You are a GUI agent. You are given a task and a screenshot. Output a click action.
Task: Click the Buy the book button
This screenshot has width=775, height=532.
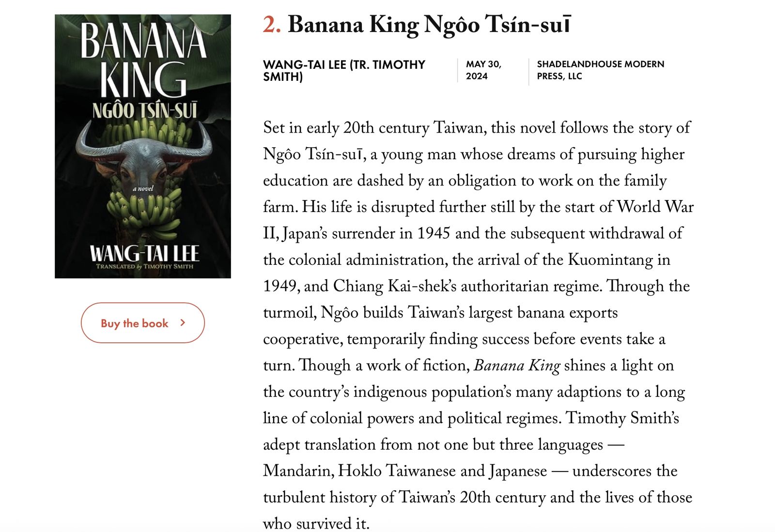(x=142, y=323)
